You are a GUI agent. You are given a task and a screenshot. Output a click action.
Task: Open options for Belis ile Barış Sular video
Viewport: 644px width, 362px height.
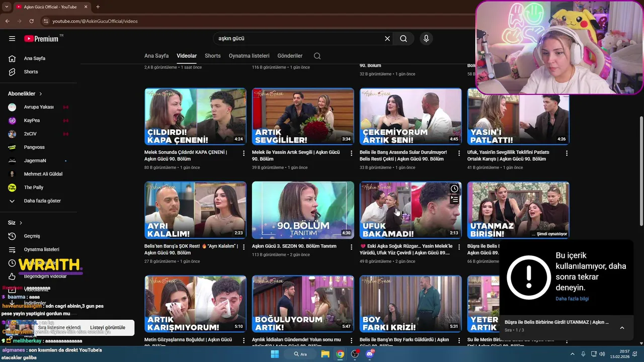click(x=459, y=153)
